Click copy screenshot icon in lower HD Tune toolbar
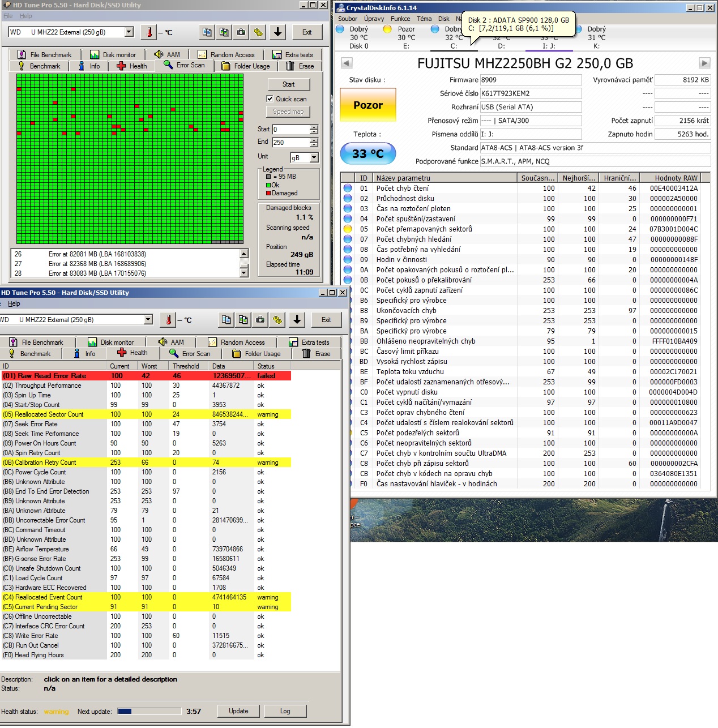 243,320
